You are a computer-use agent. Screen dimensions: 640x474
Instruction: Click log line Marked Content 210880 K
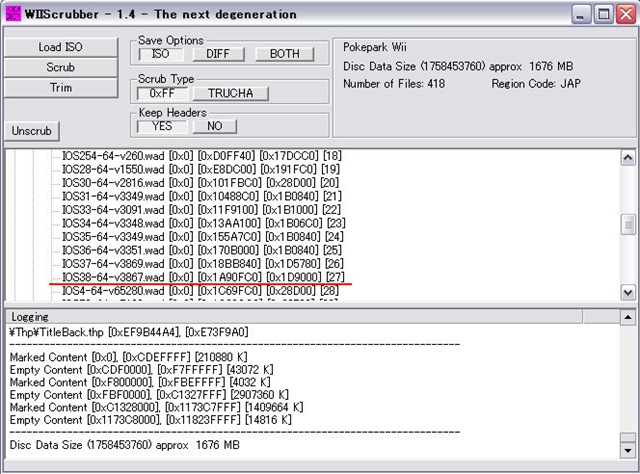tap(128, 357)
